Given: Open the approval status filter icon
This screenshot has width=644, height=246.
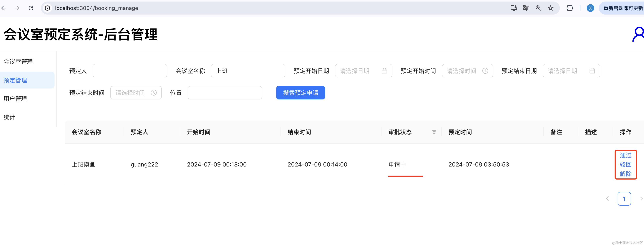Looking at the screenshot, I should pos(434,132).
